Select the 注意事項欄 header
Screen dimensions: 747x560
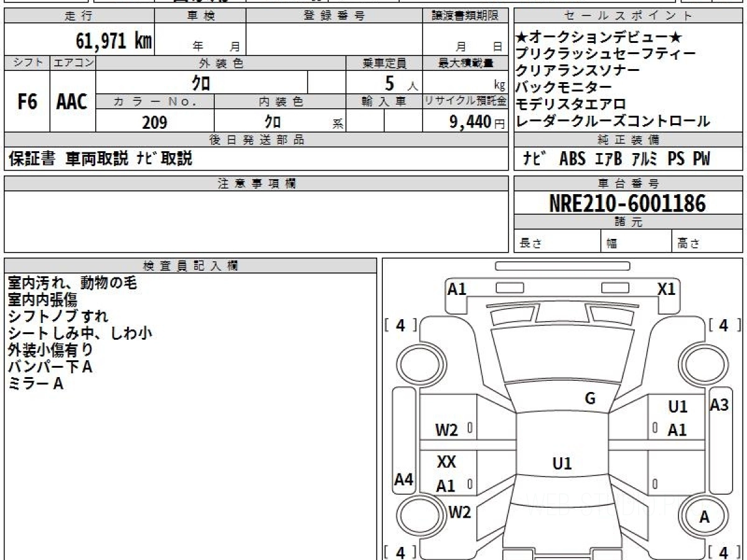[x=256, y=184]
